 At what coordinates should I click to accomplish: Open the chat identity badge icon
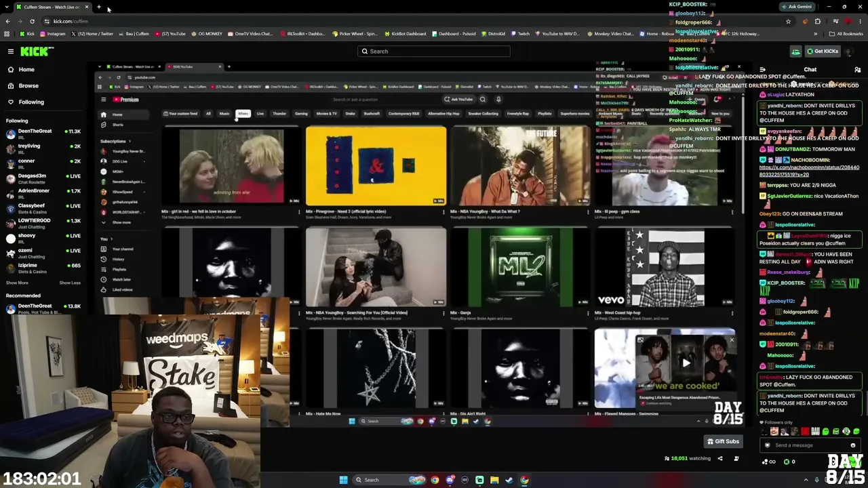[768, 445]
